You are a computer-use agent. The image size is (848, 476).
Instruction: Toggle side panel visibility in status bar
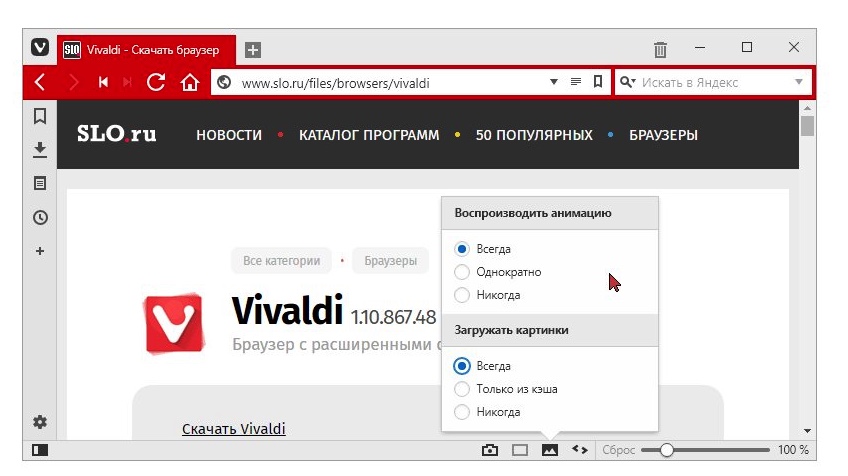(39, 450)
